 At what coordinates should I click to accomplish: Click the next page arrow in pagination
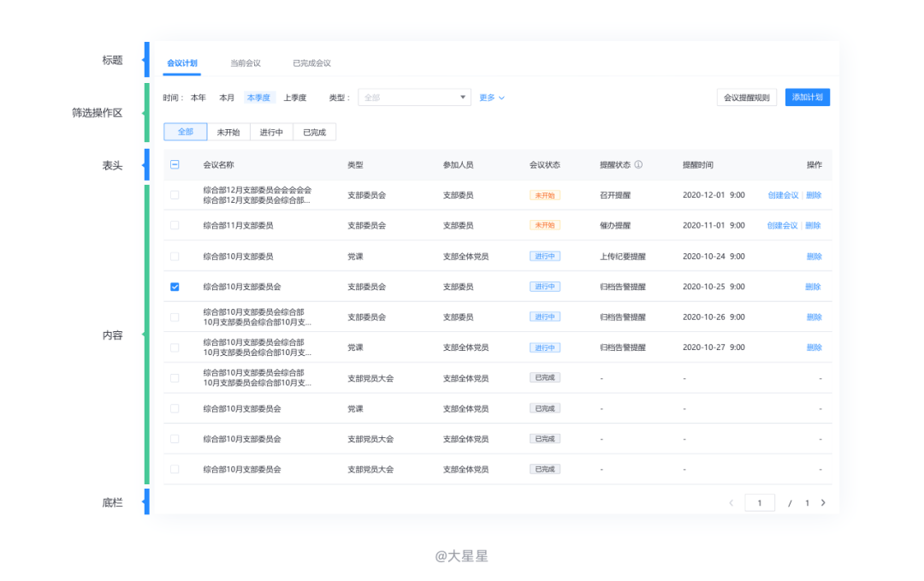coord(824,502)
